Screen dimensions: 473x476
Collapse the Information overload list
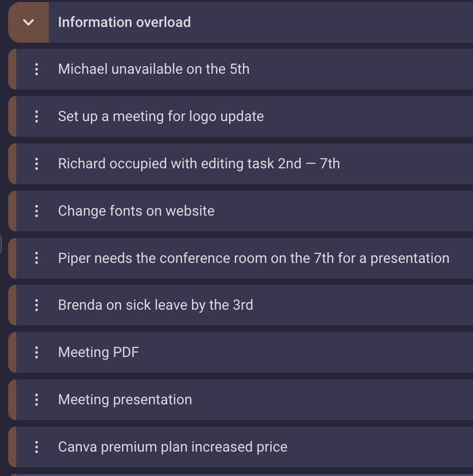[28, 22]
